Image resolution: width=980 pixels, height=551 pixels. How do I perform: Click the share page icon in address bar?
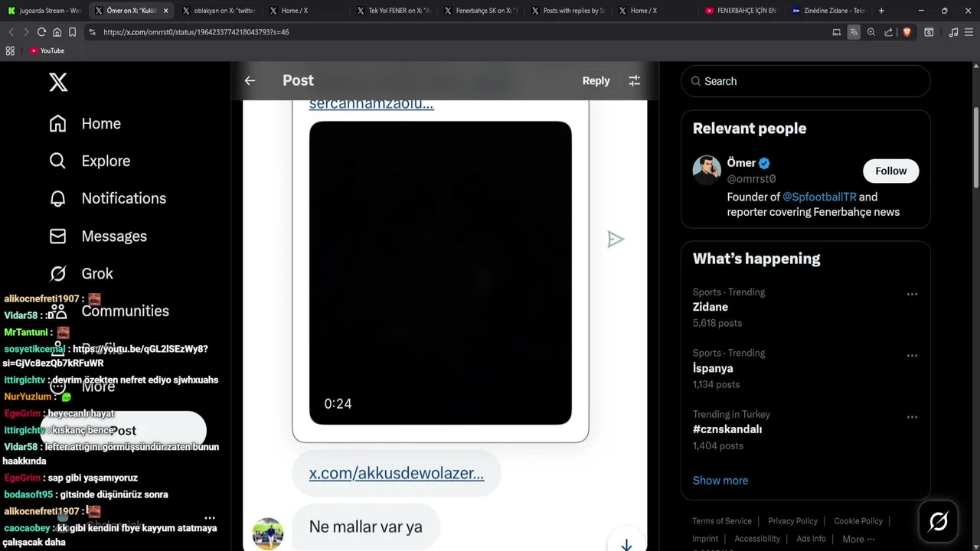click(x=889, y=32)
